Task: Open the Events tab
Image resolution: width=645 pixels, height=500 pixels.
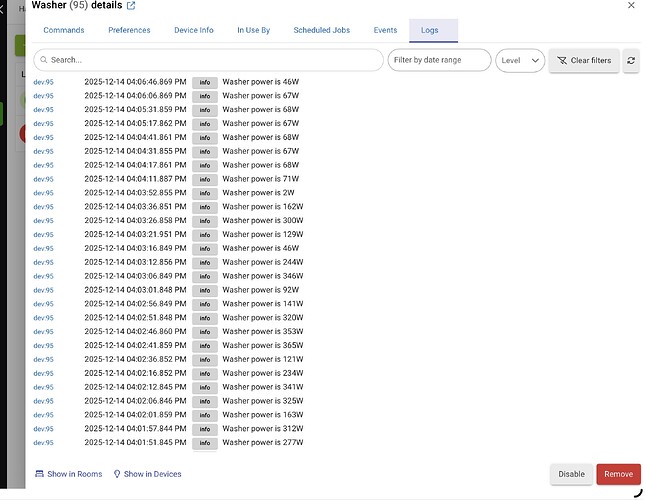Action: 385,31
